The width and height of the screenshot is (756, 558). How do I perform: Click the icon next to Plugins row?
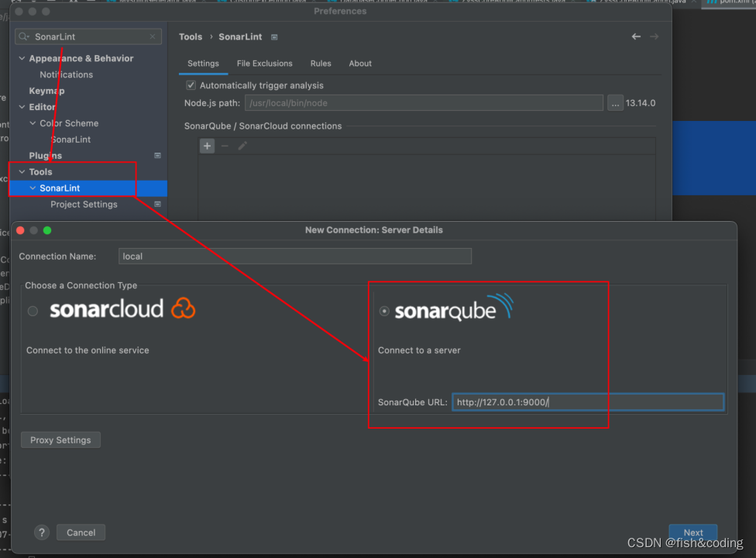157,155
